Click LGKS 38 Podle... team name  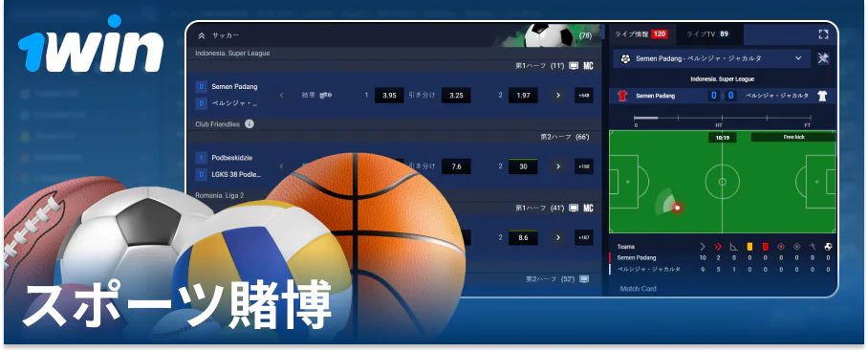tap(236, 174)
